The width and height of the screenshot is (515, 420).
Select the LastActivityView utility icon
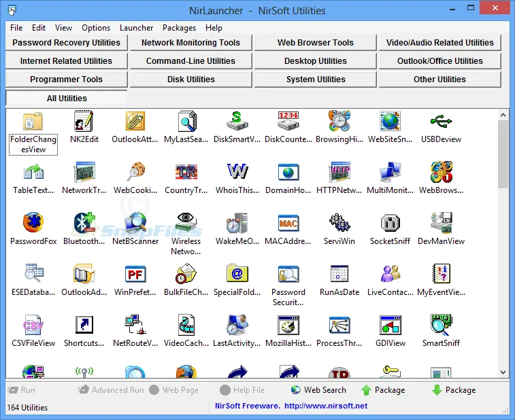point(237,325)
